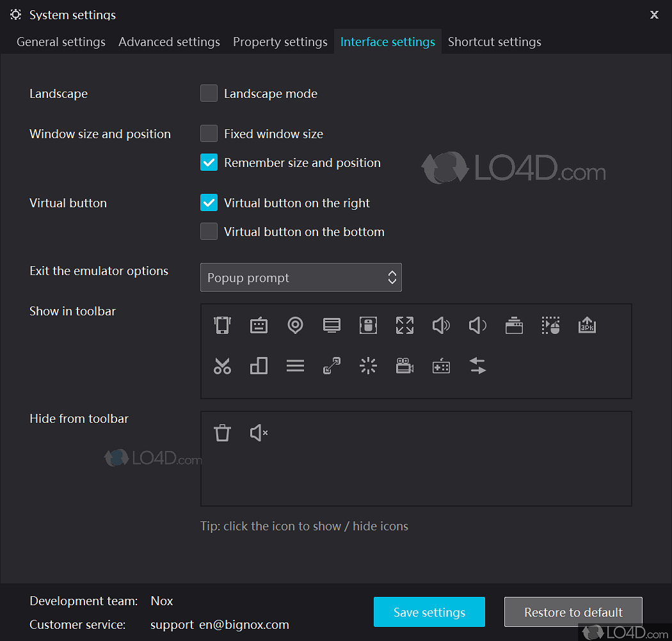Image resolution: width=672 pixels, height=641 pixels.
Task: Click the video recorder camera icon
Action: (404, 366)
